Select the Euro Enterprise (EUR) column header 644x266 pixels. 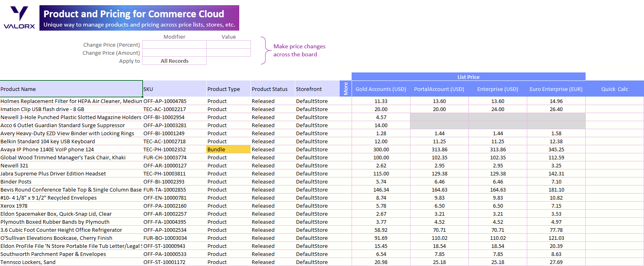556,89
